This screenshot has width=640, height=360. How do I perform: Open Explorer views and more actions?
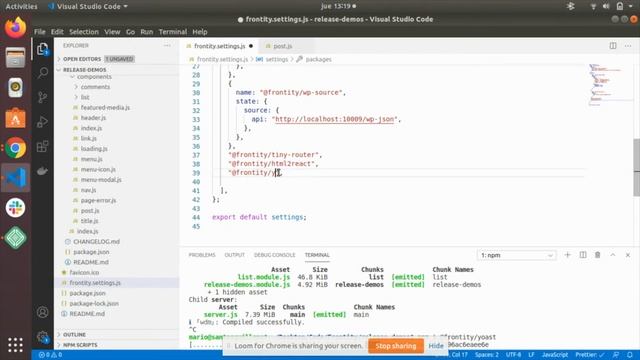[x=167, y=45]
